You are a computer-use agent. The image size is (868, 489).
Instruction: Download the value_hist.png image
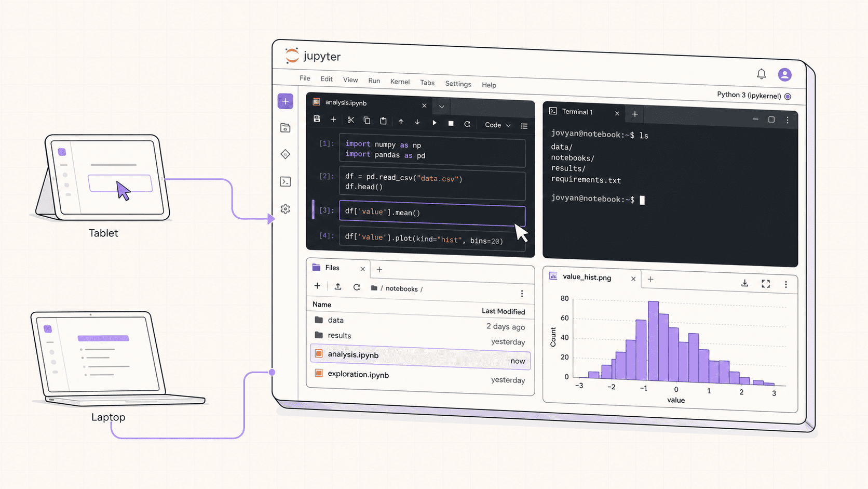[x=744, y=283]
